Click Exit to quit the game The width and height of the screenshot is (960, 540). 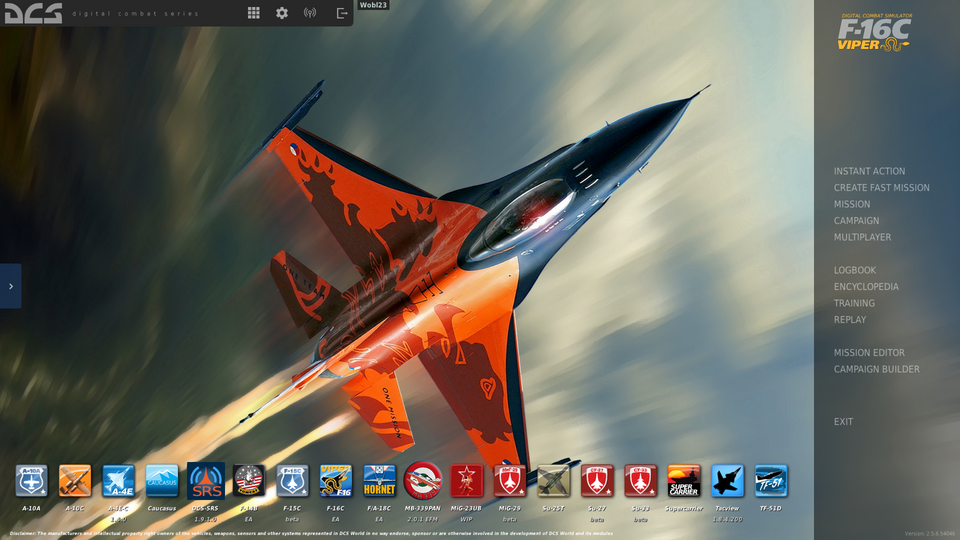844,422
